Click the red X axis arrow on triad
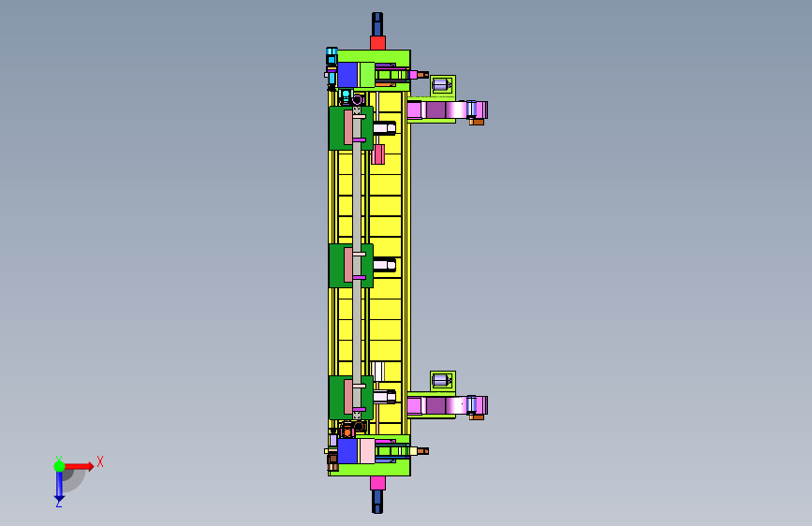This screenshot has height=526, width=812. (x=80, y=466)
